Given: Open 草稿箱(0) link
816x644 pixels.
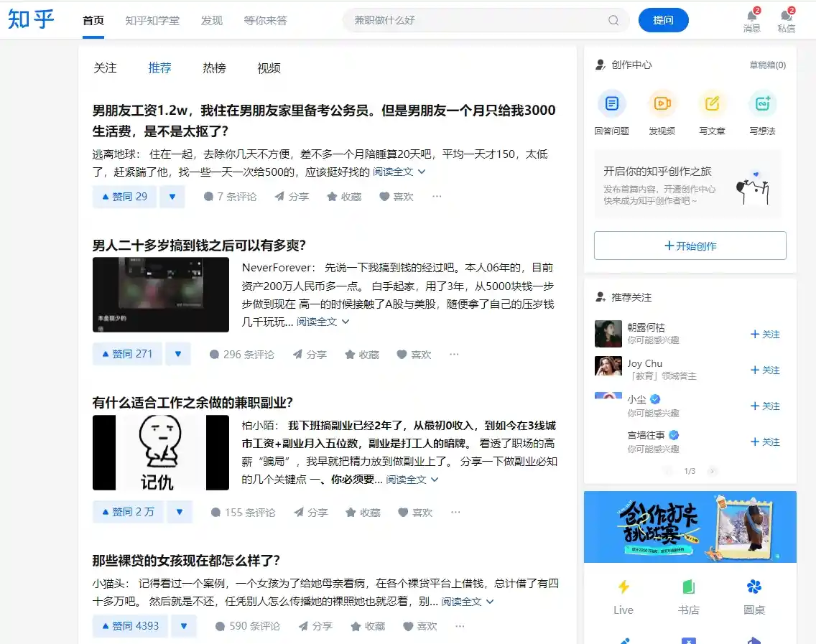Looking at the screenshot, I should click(767, 65).
